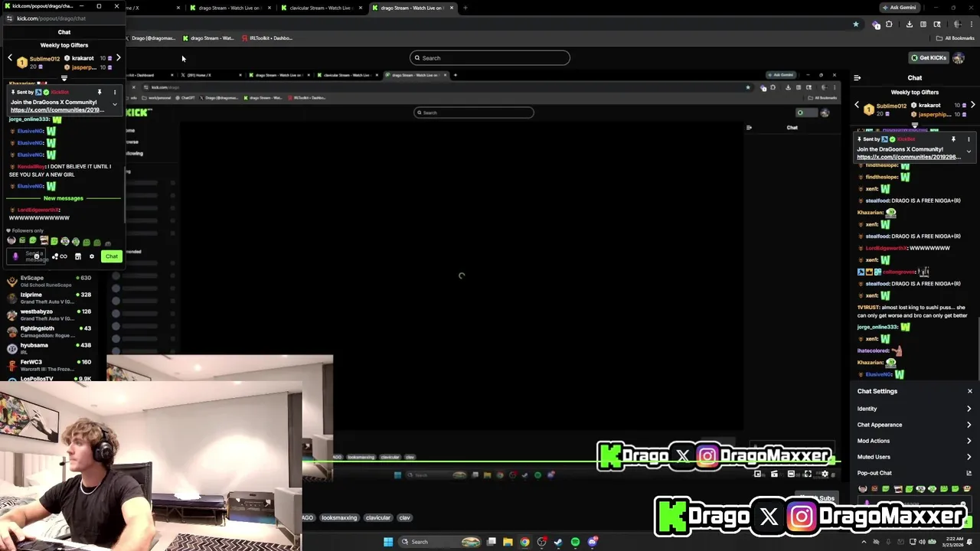Collapse the popout top gifters leaderboard
Image resolution: width=980 pixels, height=551 pixels.
[x=64, y=78]
